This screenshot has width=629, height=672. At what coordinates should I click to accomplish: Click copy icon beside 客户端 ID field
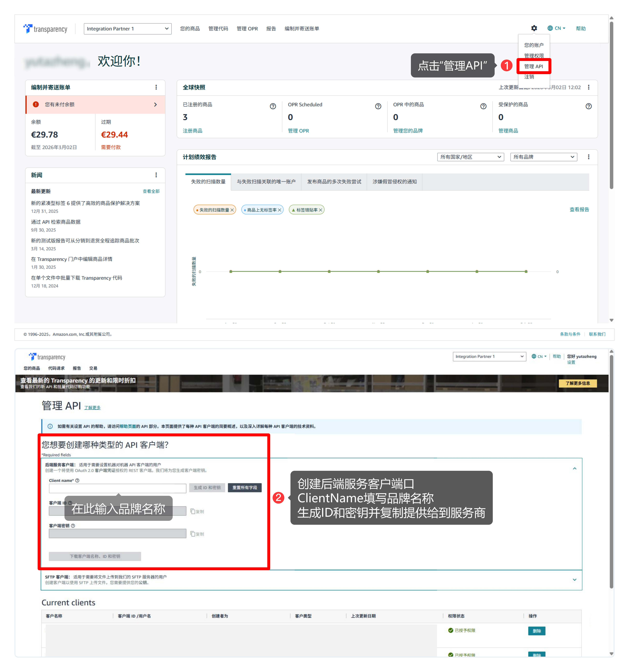(193, 511)
